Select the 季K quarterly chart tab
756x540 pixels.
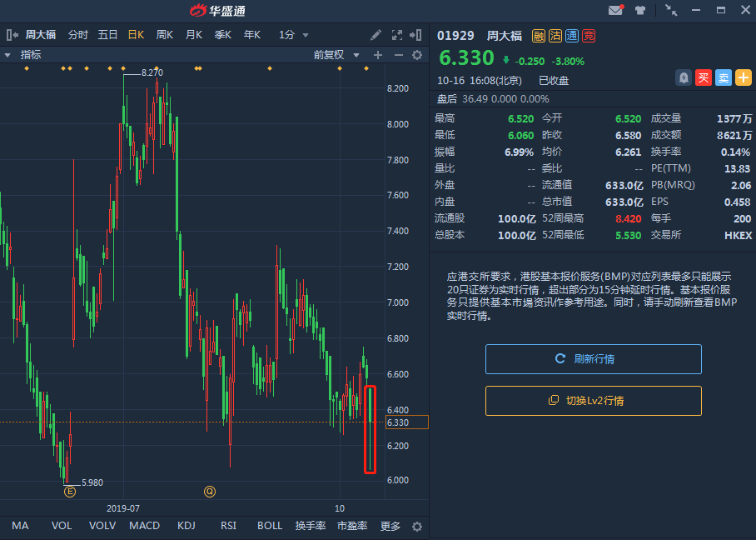223,35
